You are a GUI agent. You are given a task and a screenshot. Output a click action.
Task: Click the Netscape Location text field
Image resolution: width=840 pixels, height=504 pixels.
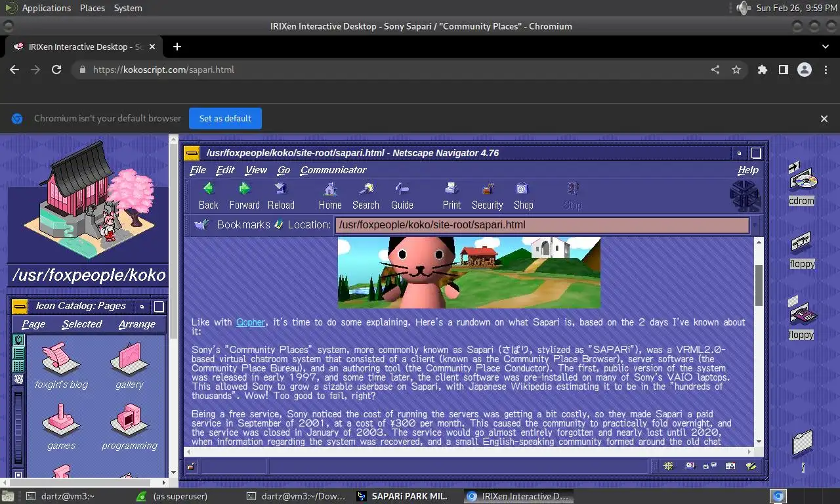pyautogui.click(x=542, y=225)
